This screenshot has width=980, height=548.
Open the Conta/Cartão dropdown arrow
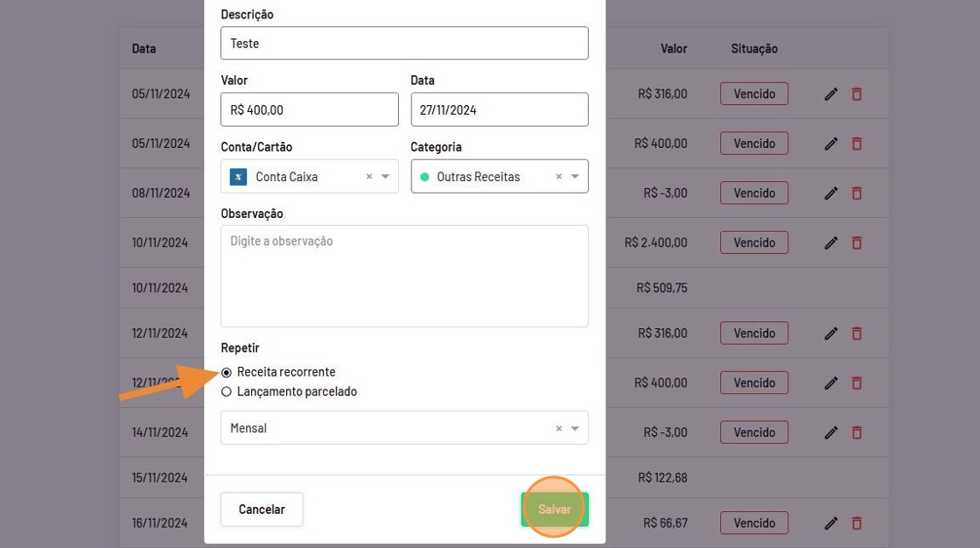(x=386, y=177)
